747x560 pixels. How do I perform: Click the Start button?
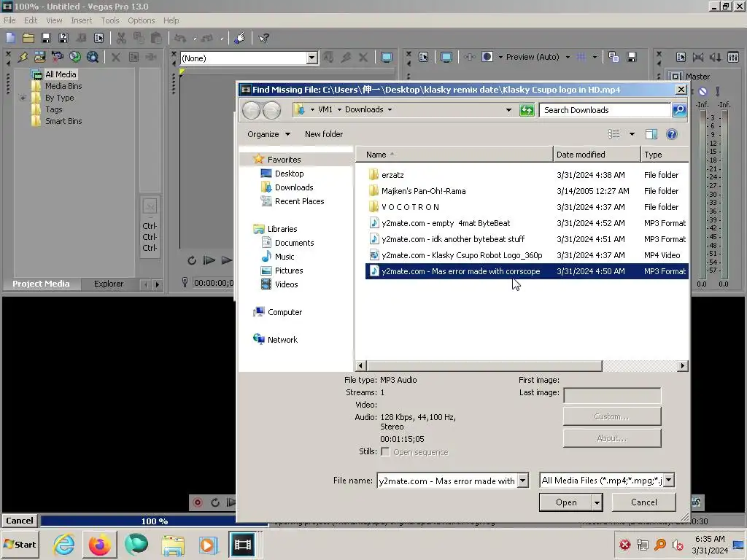coord(20,544)
